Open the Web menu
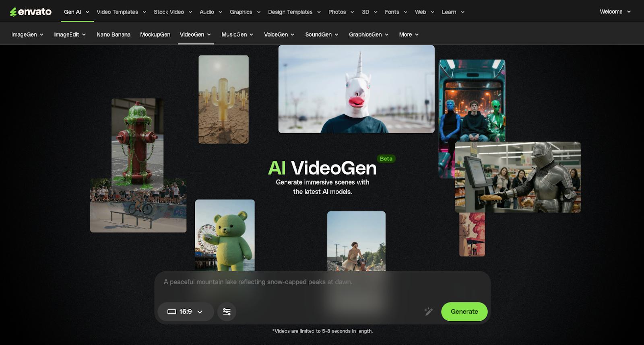The width and height of the screenshot is (644, 345). tap(425, 12)
